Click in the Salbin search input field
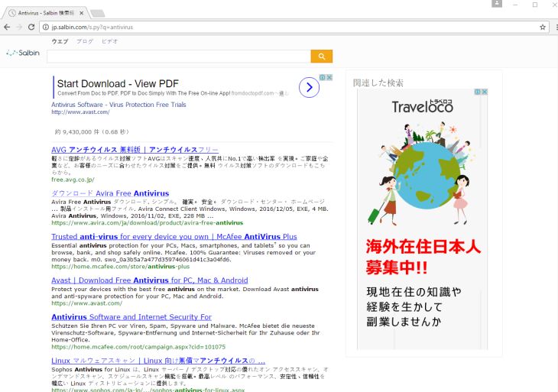This screenshot has width=558, height=392. (x=179, y=57)
